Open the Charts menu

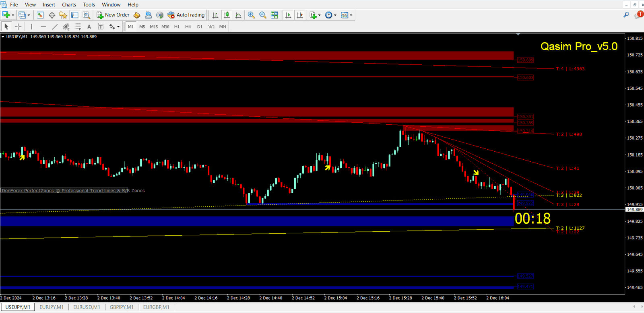tap(69, 4)
